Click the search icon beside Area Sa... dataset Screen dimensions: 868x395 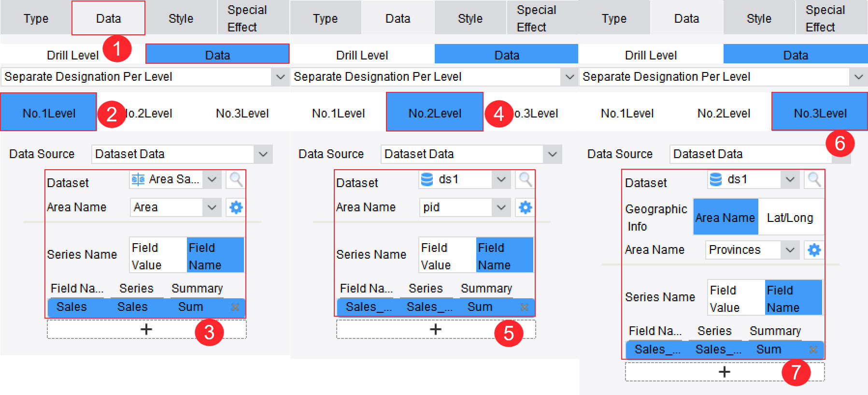click(x=236, y=179)
